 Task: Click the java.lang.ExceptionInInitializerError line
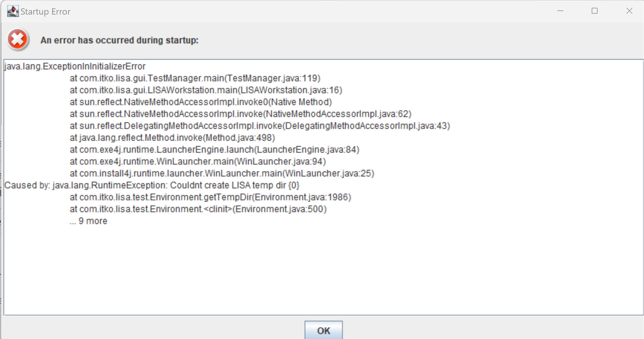click(x=75, y=66)
